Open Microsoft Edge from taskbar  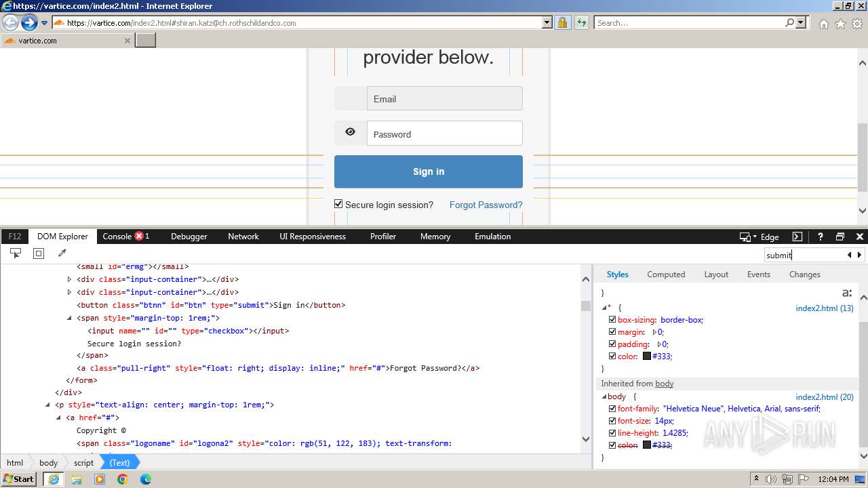(146, 479)
